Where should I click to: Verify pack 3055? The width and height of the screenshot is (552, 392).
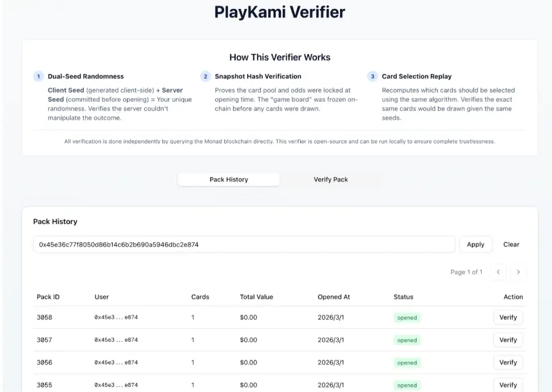click(x=508, y=385)
